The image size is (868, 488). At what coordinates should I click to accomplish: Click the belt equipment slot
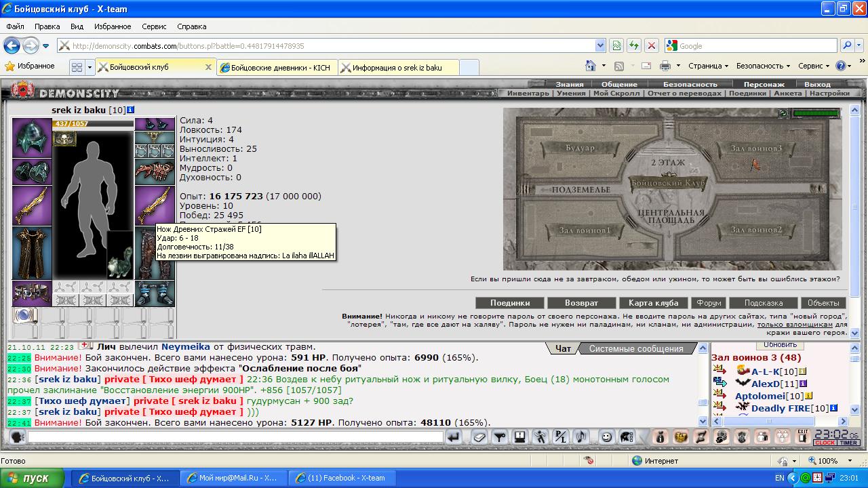pos(32,293)
